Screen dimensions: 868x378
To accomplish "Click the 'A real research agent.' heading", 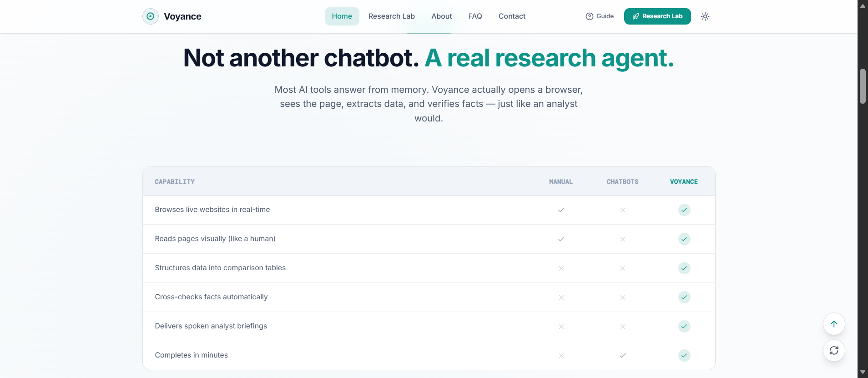I will [x=549, y=58].
